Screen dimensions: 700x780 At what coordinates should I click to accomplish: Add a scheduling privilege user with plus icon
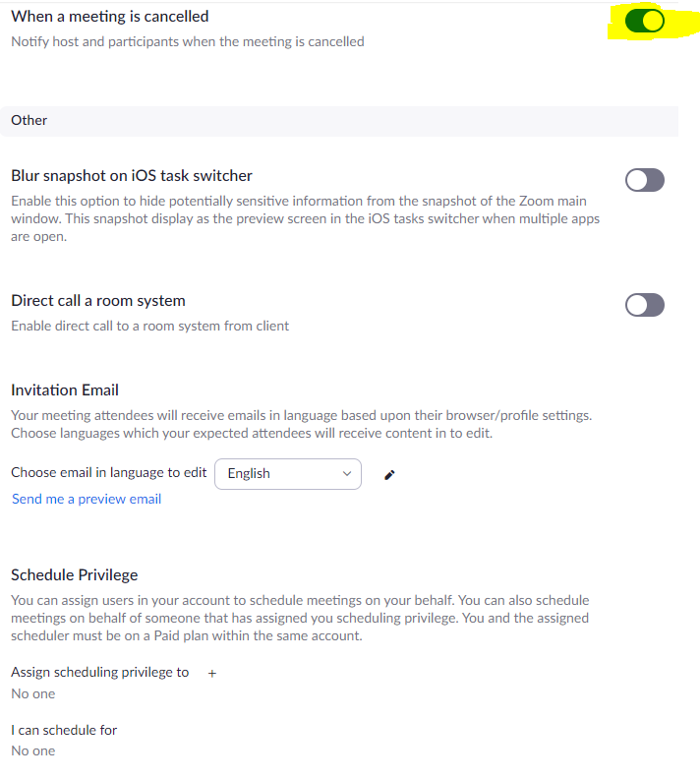tap(212, 674)
